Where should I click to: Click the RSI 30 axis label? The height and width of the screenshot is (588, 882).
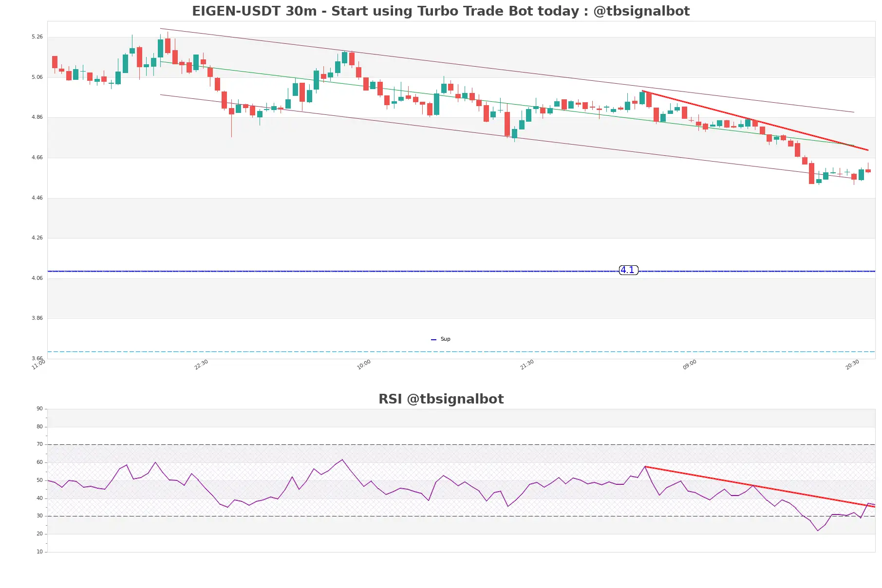(x=39, y=516)
